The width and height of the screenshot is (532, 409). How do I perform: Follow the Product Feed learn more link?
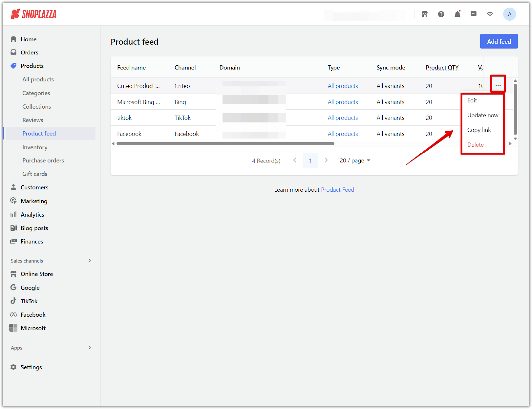tap(337, 190)
